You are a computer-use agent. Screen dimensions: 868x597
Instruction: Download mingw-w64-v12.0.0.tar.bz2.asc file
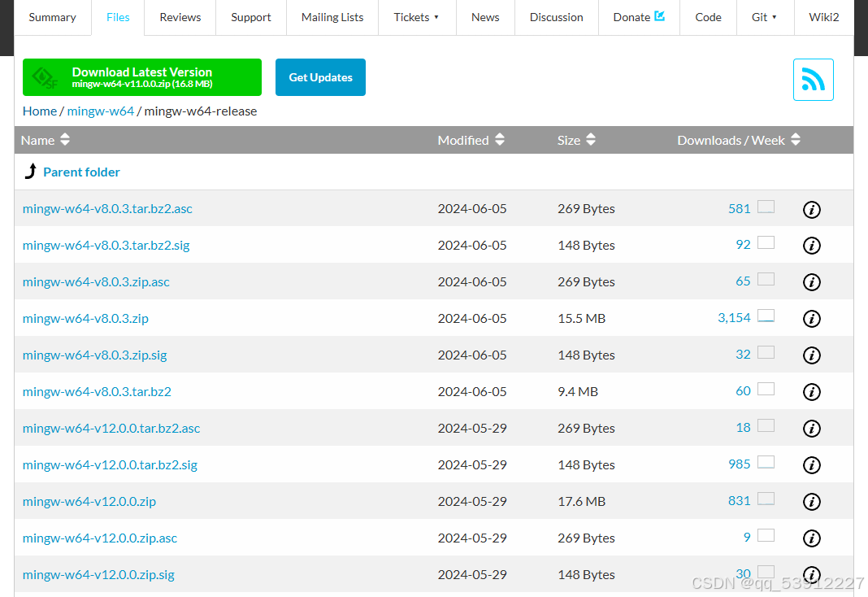pos(111,428)
